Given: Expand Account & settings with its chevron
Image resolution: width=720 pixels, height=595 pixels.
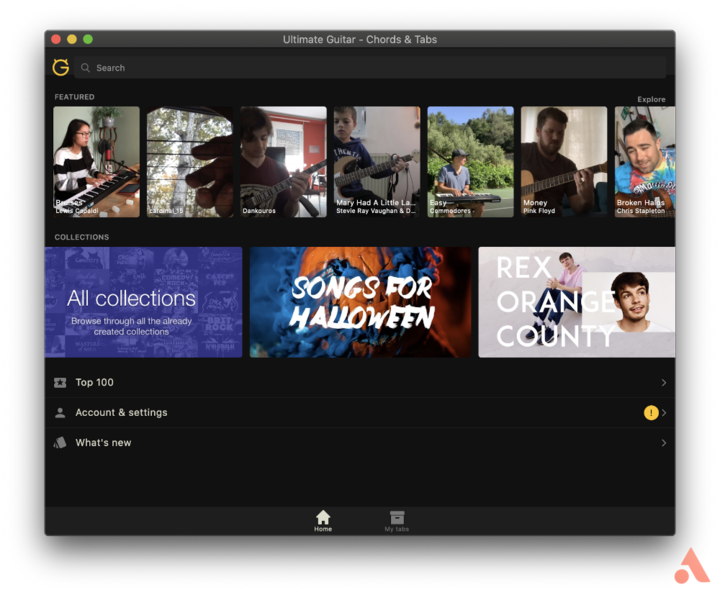Looking at the screenshot, I should click(x=664, y=413).
